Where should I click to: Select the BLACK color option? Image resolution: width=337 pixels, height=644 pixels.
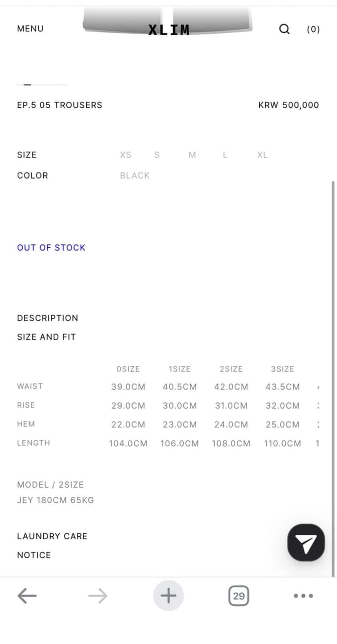(135, 176)
